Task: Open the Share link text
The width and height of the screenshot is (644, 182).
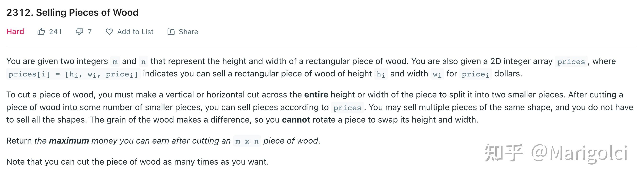Action: pos(188,32)
